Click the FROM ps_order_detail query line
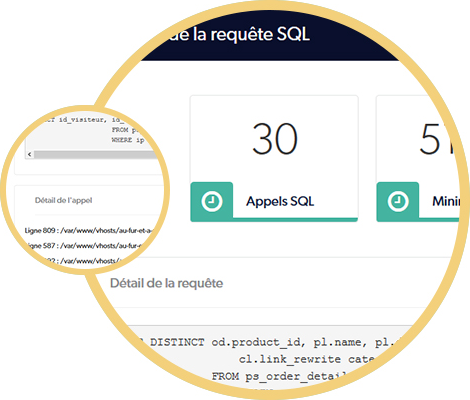 pos(279,376)
